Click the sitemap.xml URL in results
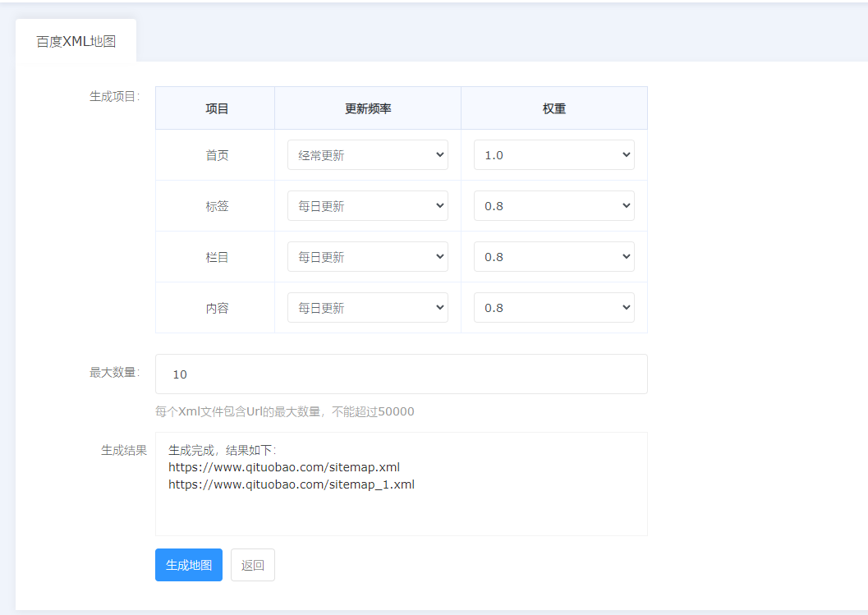This screenshot has width=868, height=615. [x=284, y=467]
